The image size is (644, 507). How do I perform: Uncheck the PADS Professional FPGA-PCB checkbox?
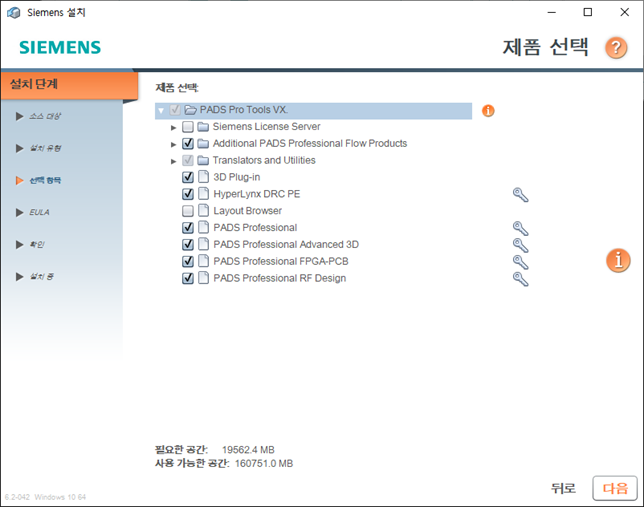(x=188, y=261)
